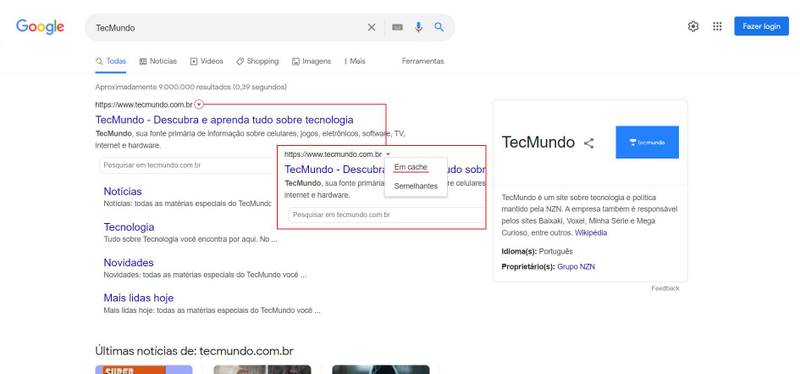Switch to the Vídeos tab
Screen dimensions: 800x374
[x=207, y=61]
